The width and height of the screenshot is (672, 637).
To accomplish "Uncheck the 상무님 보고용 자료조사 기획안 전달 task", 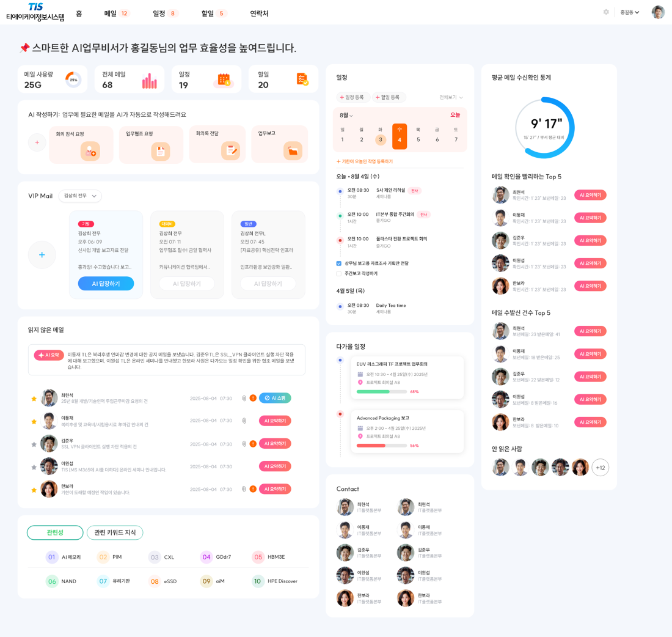I will (339, 263).
